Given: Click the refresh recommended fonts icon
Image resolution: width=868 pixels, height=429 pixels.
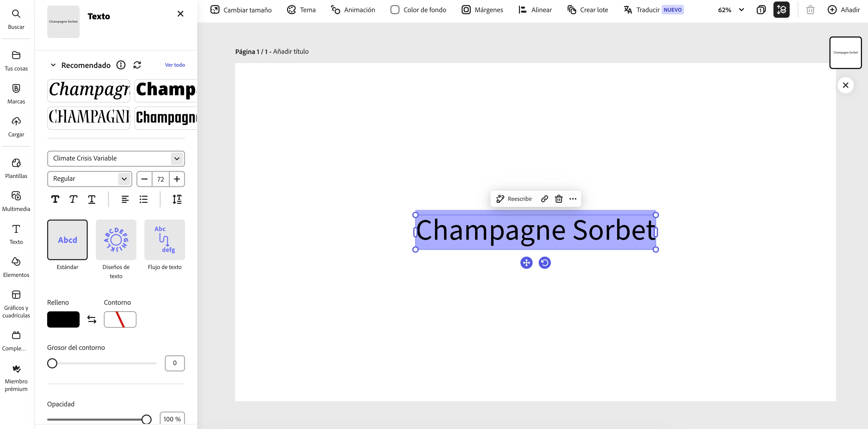Looking at the screenshot, I should tap(137, 65).
